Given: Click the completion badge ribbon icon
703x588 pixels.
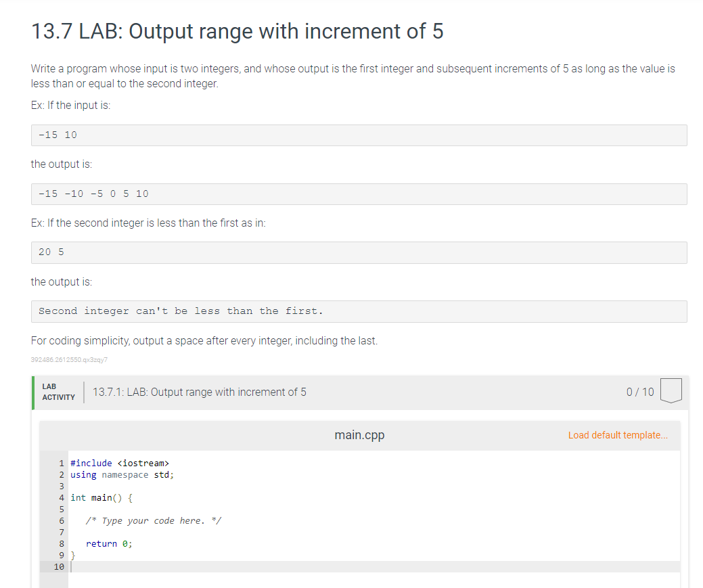Looking at the screenshot, I should (670, 391).
